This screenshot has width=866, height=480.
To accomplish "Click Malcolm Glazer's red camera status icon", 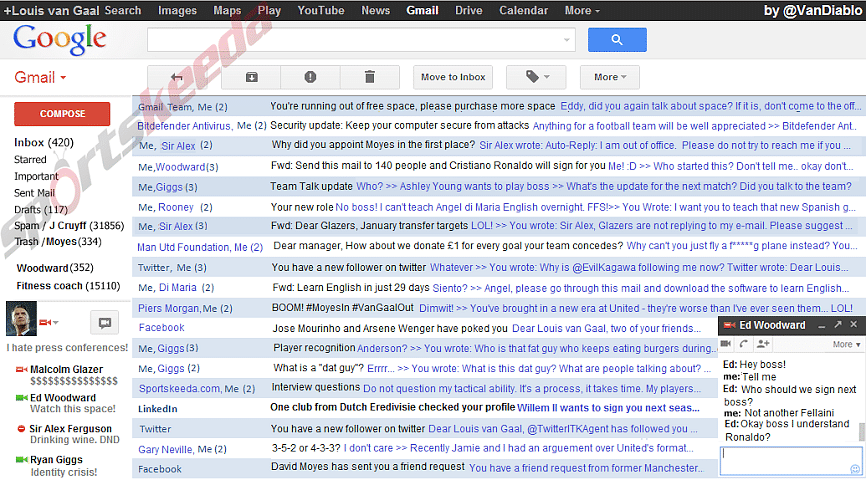I will pos(22,369).
